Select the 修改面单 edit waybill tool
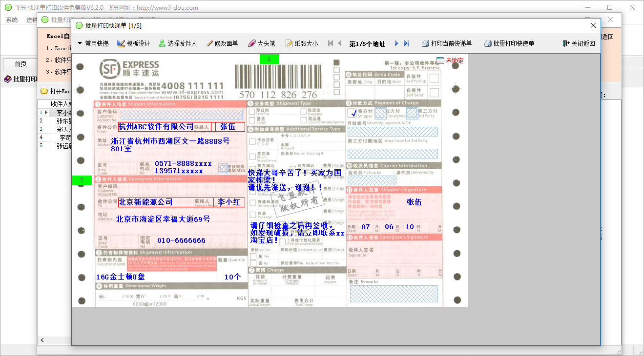The width and height of the screenshot is (644, 356). [x=222, y=43]
